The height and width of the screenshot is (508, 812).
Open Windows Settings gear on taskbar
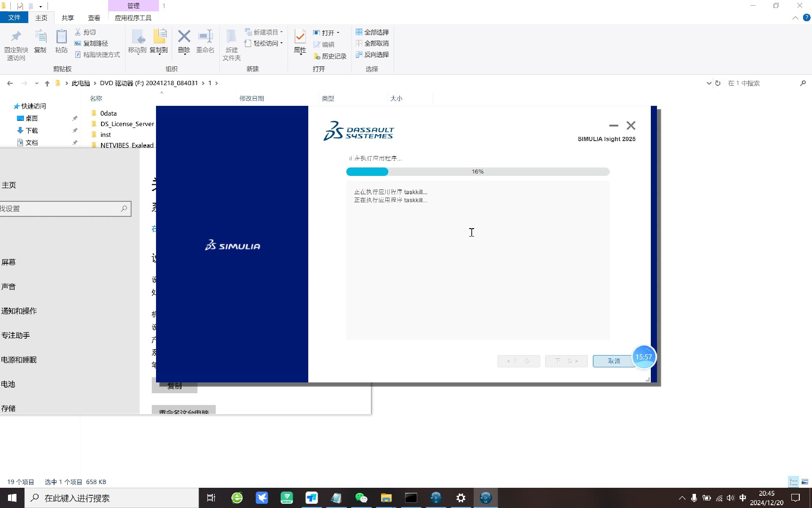pos(461,498)
